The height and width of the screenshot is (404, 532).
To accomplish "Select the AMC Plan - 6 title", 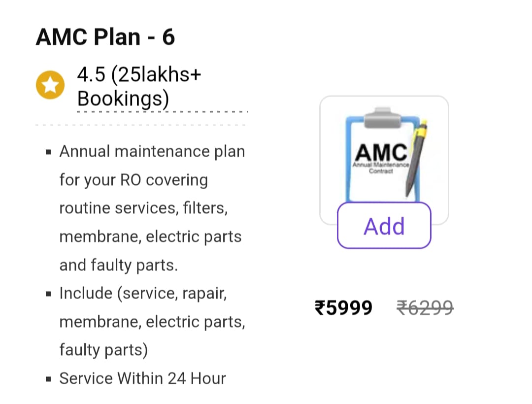I will tap(105, 37).
